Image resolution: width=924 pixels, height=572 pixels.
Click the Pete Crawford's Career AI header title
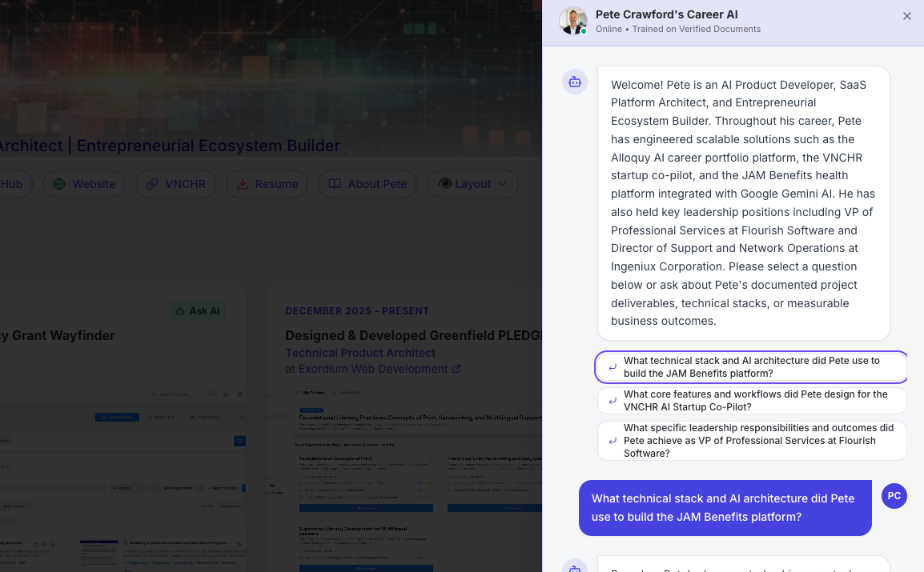tap(666, 14)
